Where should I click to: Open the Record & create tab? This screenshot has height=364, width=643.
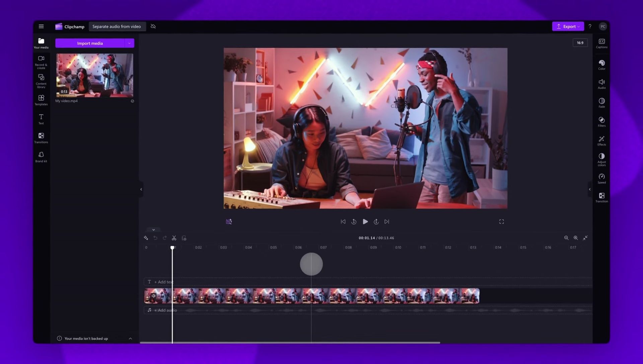[41, 62]
